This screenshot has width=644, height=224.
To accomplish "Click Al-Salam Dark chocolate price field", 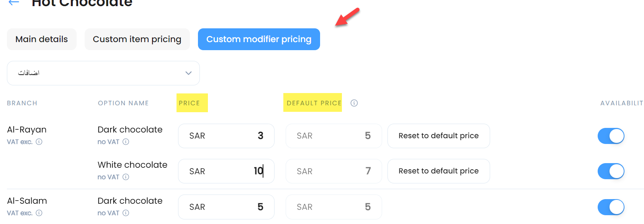I will 226,207.
